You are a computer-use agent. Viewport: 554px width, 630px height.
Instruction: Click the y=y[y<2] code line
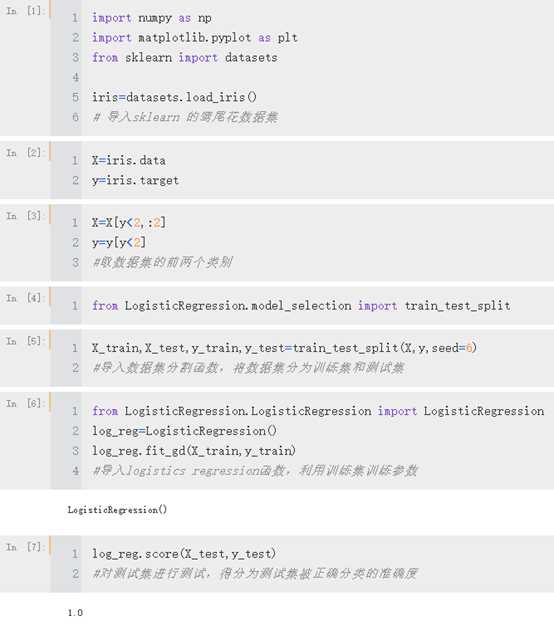point(119,242)
